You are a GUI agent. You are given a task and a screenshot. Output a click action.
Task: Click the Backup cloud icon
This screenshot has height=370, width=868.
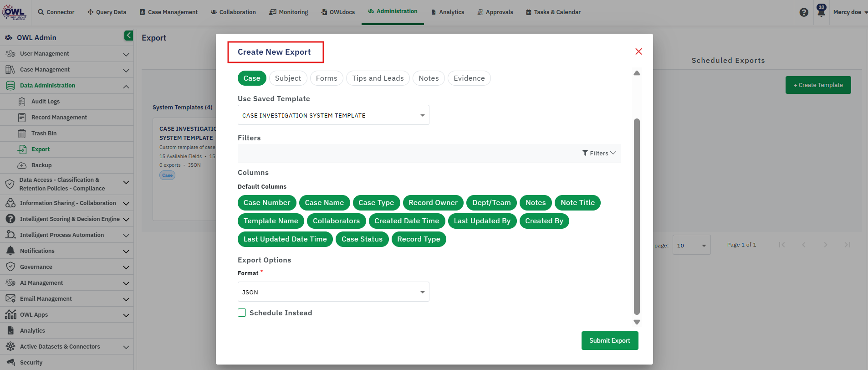click(x=22, y=165)
